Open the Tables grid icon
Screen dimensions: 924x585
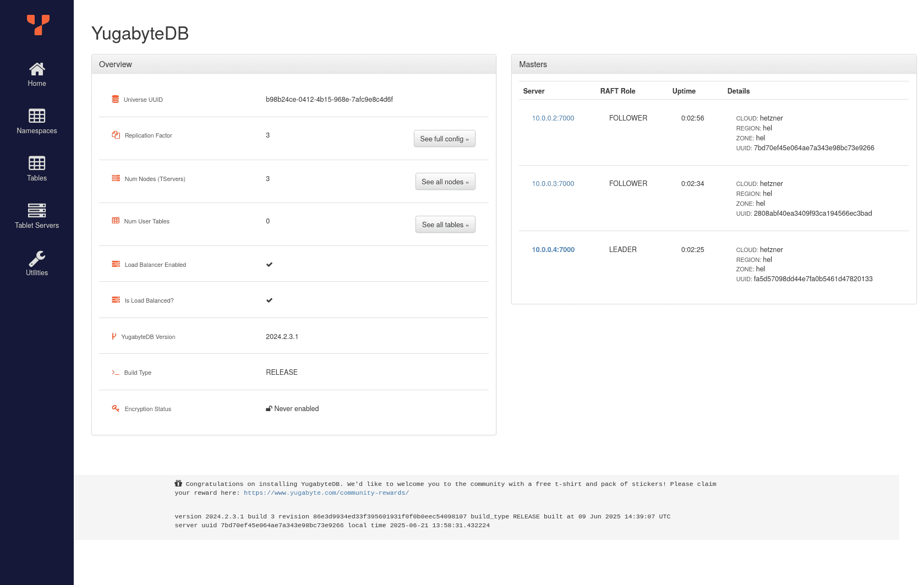(37, 163)
